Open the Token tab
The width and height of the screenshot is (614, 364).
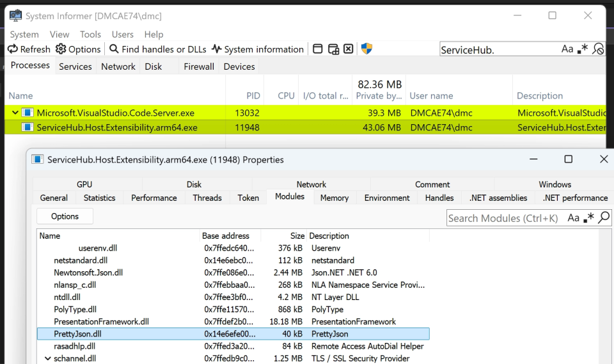point(248,198)
